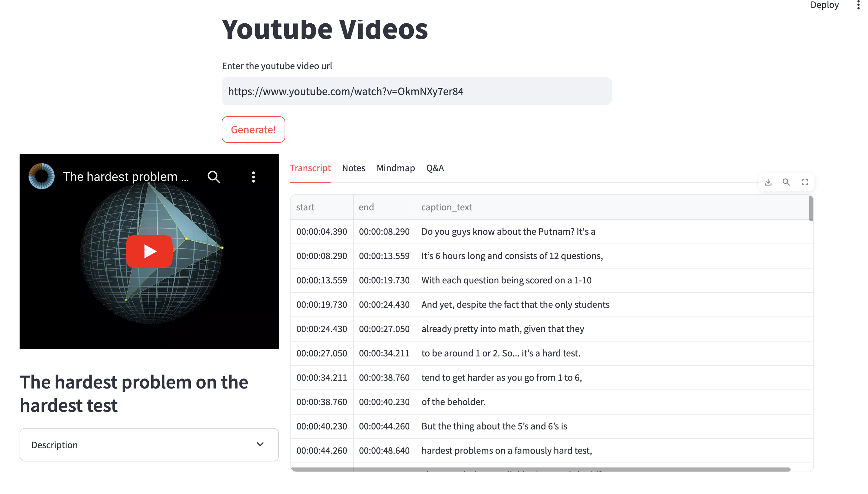The width and height of the screenshot is (868, 494).
Task: Open the app's top-right kebab menu
Action: click(x=858, y=5)
